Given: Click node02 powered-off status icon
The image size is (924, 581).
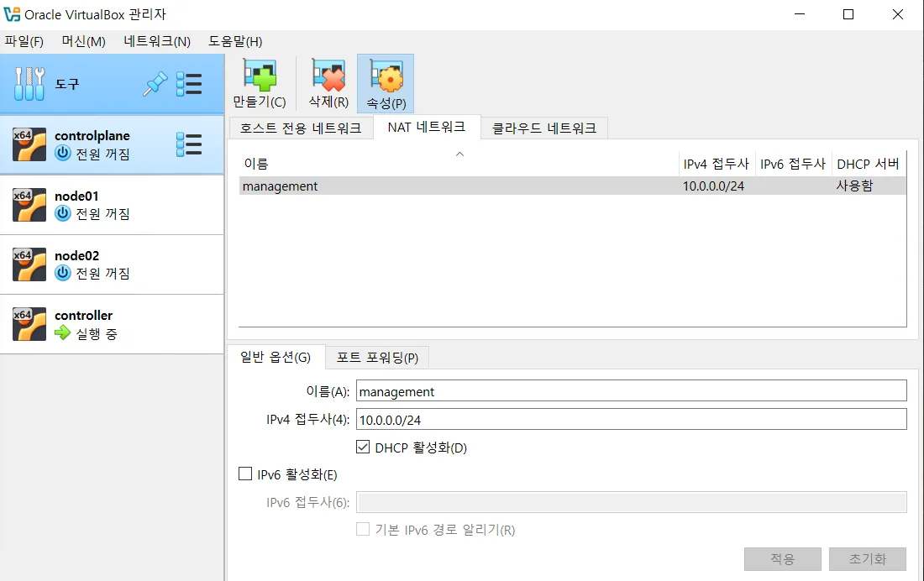Looking at the screenshot, I should pos(63,274).
